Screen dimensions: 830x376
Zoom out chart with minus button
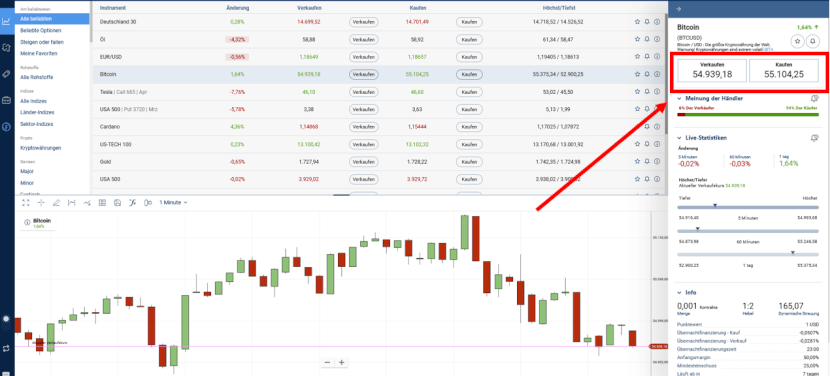[x=327, y=362]
